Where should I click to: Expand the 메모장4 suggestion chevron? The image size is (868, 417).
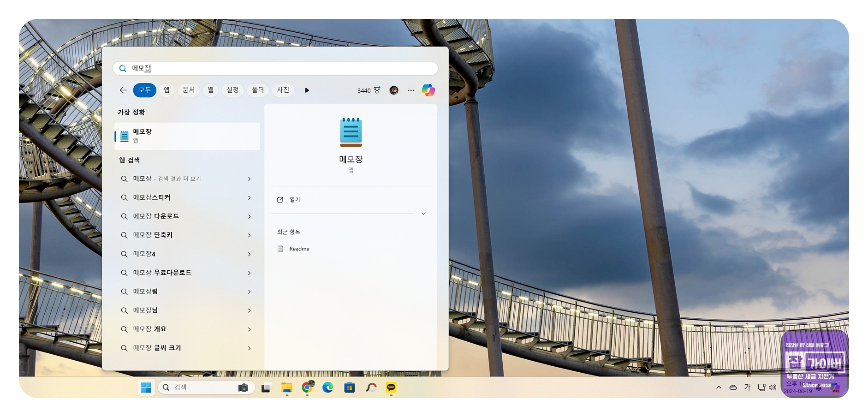coord(249,254)
